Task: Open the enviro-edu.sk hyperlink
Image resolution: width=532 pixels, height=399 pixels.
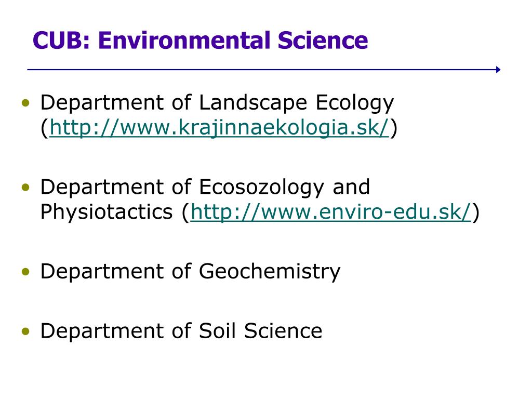Action: pos(331,212)
